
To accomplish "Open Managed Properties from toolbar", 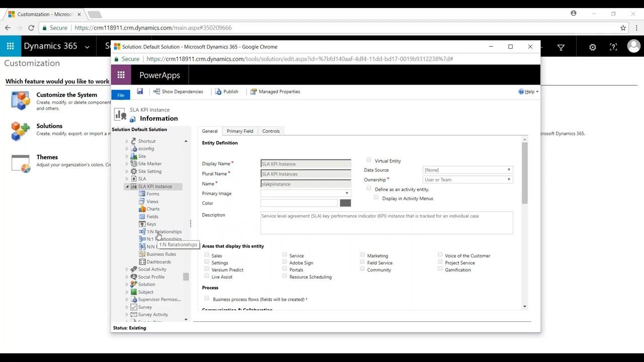I will 275,92.
